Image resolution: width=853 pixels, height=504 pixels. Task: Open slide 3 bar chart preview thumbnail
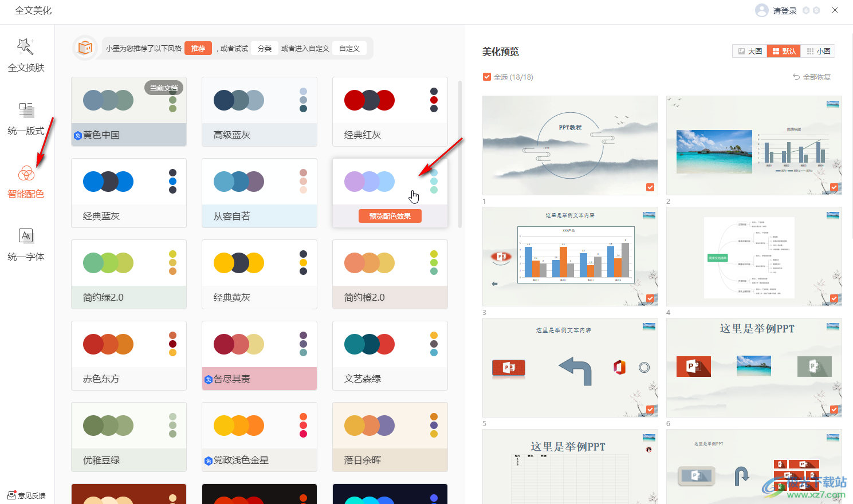[x=570, y=257]
